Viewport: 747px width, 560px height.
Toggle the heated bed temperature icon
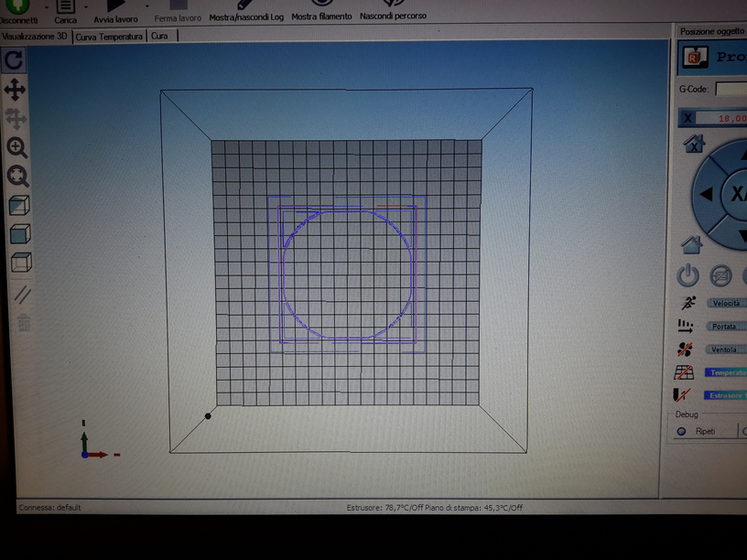click(x=684, y=372)
